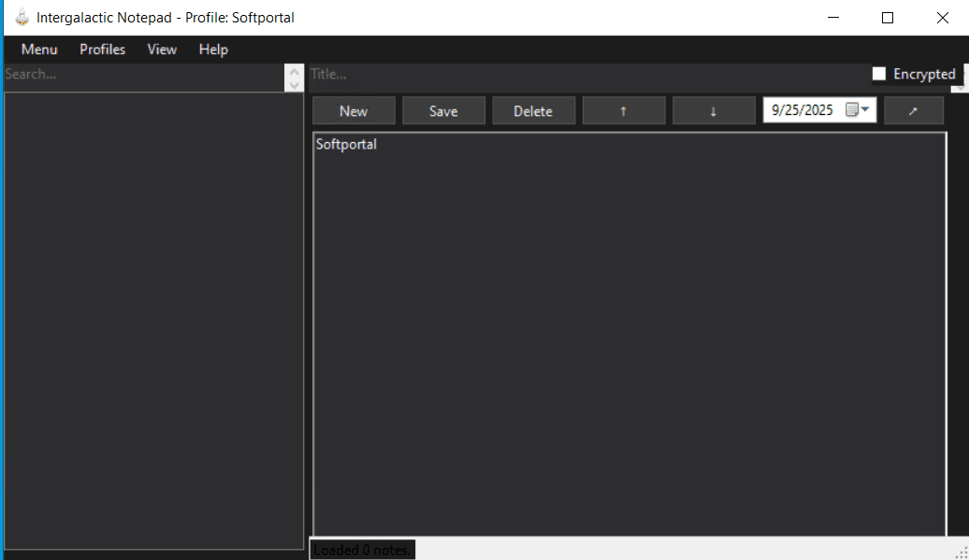Click the empty notes list panel
Screen dimensions: 969x560
(x=154, y=321)
